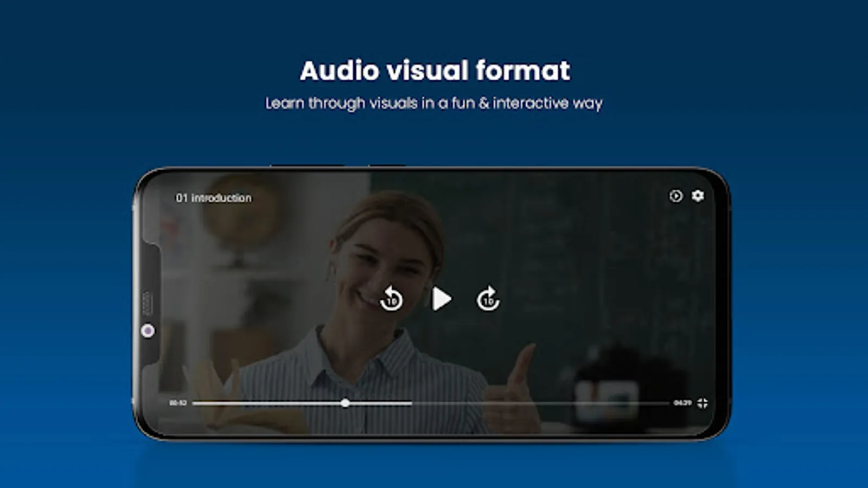This screenshot has height=488, width=868.
Task: Click the total duration label
Action: coord(682,403)
